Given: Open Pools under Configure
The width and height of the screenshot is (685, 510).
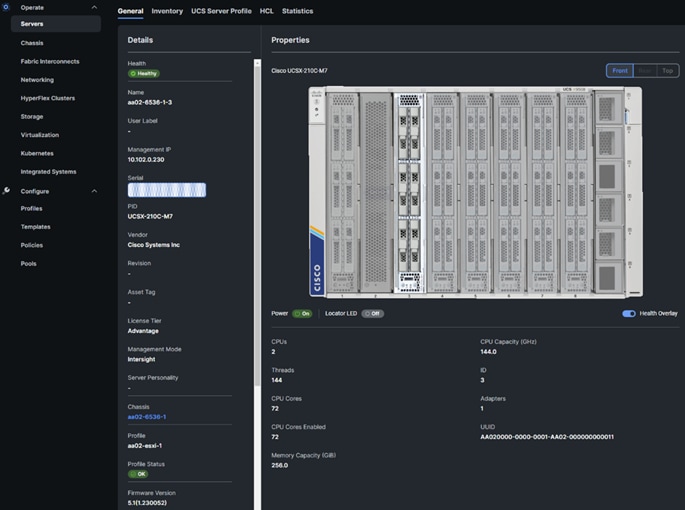Looking at the screenshot, I should [x=28, y=263].
